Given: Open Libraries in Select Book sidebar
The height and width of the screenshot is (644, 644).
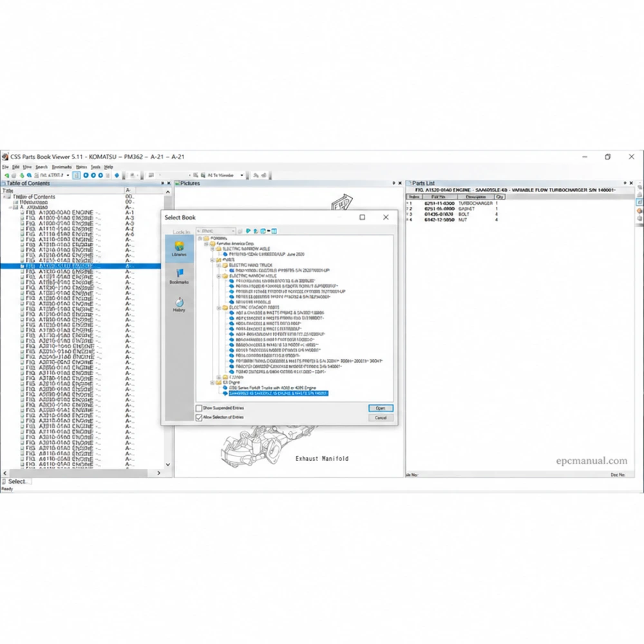Looking at the screenshot, I should click(179, 248).
